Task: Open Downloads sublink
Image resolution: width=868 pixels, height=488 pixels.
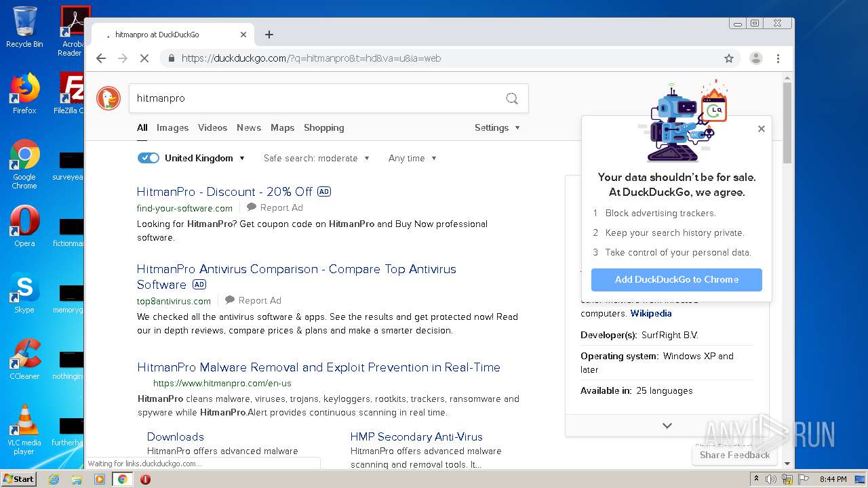Action: (176, 437)
